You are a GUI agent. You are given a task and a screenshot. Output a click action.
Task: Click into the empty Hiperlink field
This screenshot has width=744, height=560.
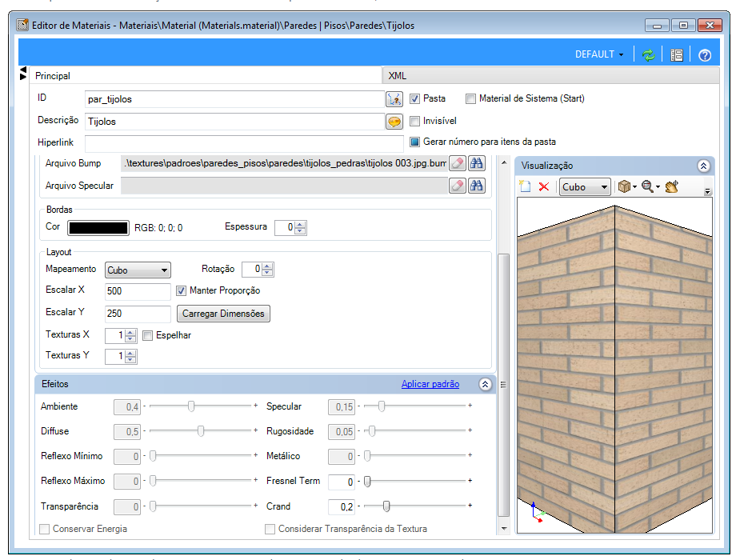tap(244, 143)
